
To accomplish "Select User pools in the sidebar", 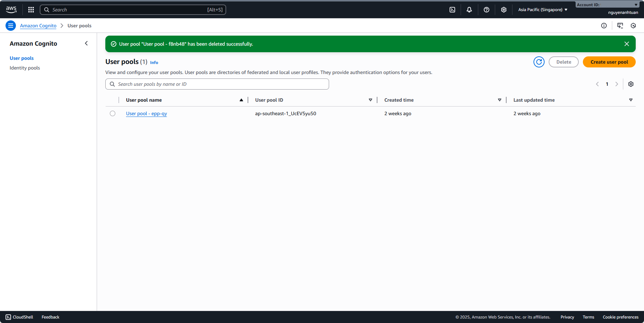I will (22, 58).
